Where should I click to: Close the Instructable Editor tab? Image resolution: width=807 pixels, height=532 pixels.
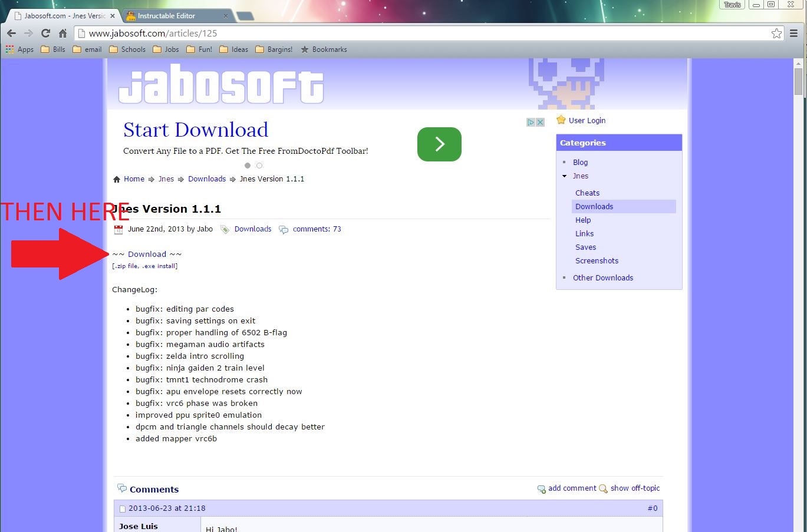(x=226, y=16)
